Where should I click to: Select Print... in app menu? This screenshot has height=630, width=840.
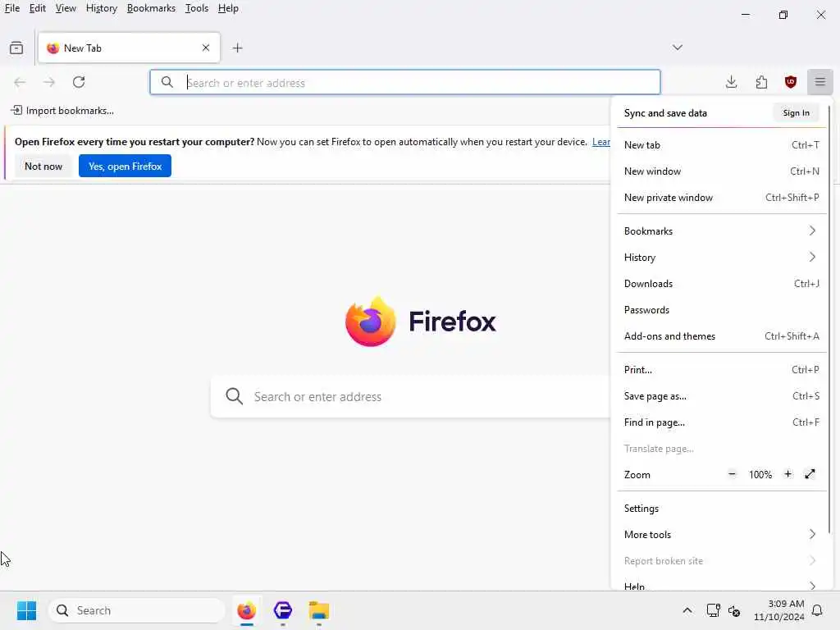[x=722, y=370]
